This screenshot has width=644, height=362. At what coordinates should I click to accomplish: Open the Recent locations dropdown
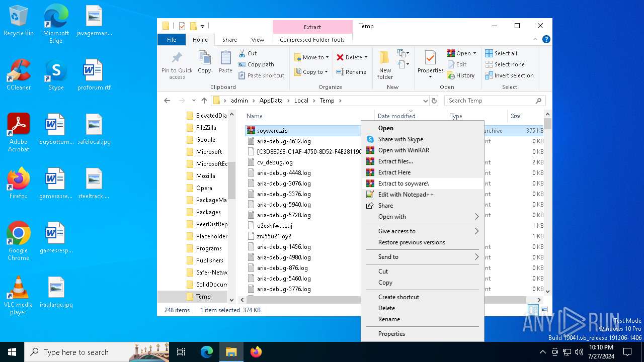pos(194,101)
